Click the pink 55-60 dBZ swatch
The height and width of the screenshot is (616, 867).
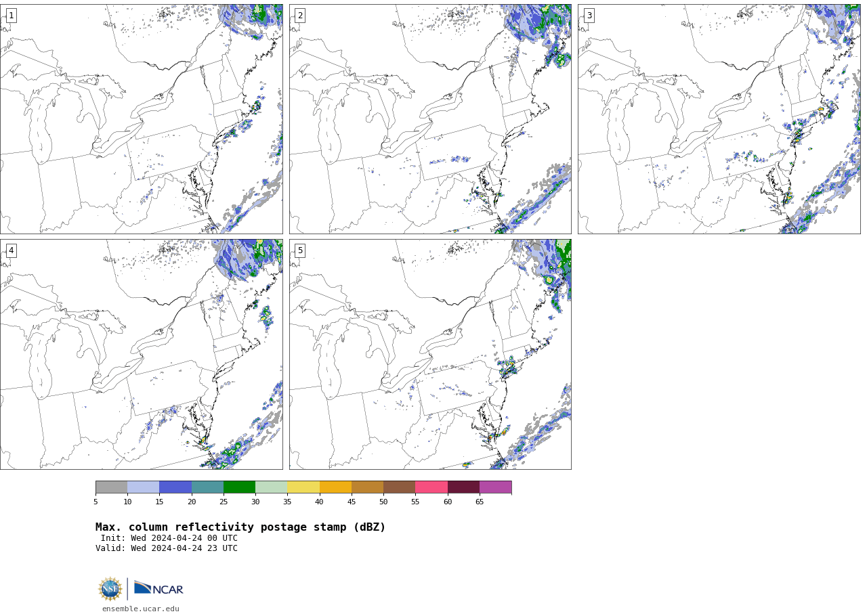click(431, 487)
